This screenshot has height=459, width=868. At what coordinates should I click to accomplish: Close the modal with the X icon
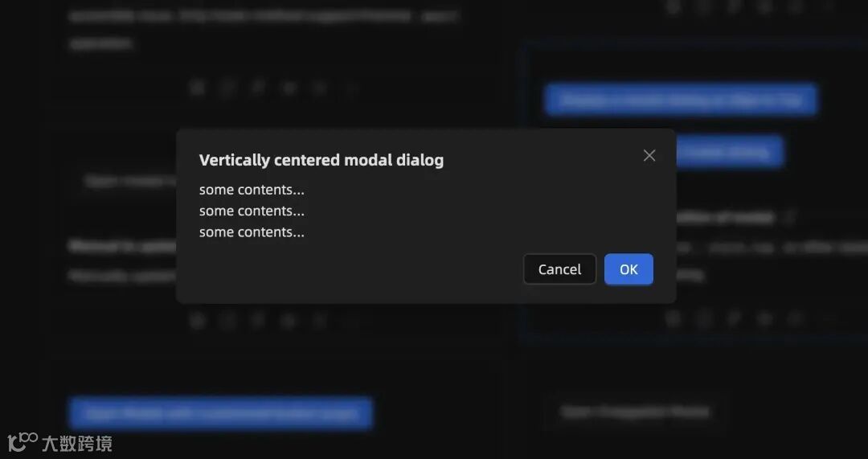649,156
